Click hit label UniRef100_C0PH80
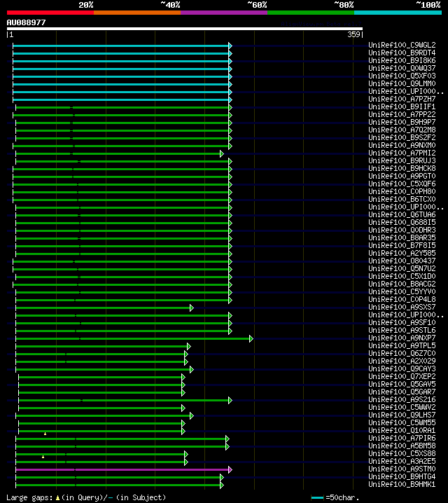448x503 pixels. pos(402,191)
